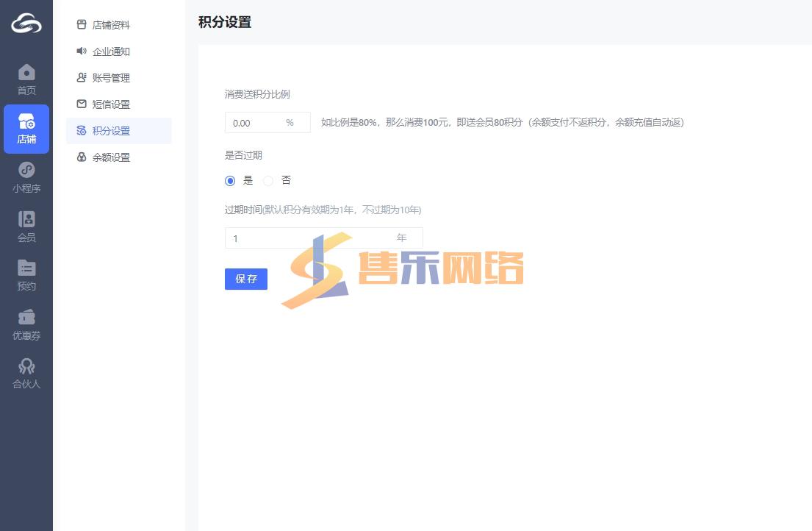The image size is (812, 531).
Task: Select the 店铺 store icon
Action: coord(26,121)
